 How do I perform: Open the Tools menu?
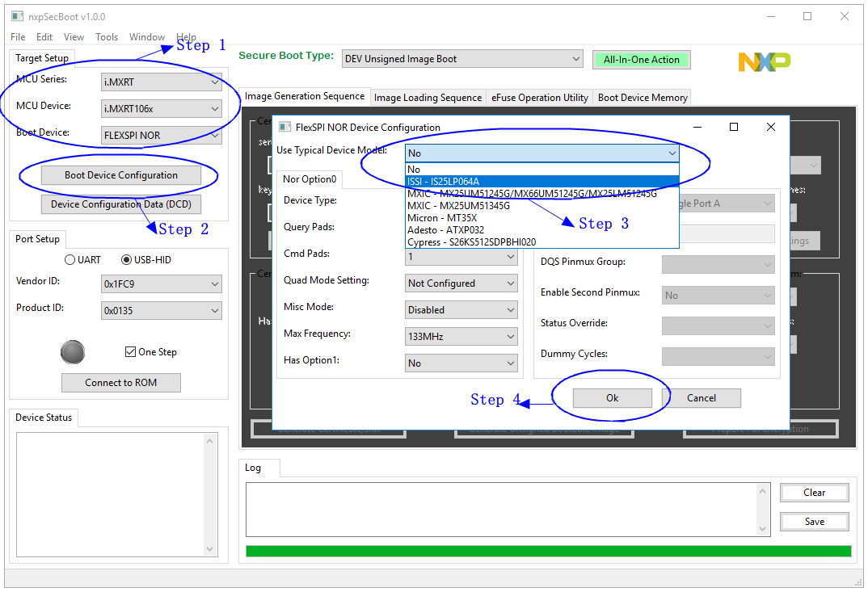pyautogui.click(x=107, y=36)
